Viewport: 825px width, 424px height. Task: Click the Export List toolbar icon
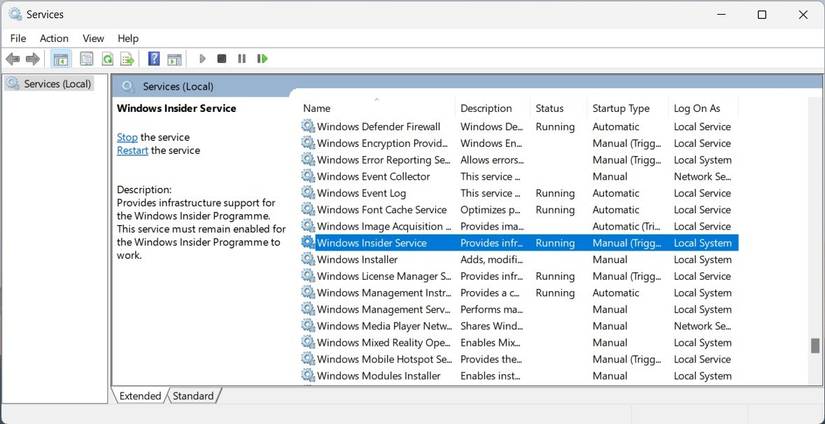click(x=127, y=59)
